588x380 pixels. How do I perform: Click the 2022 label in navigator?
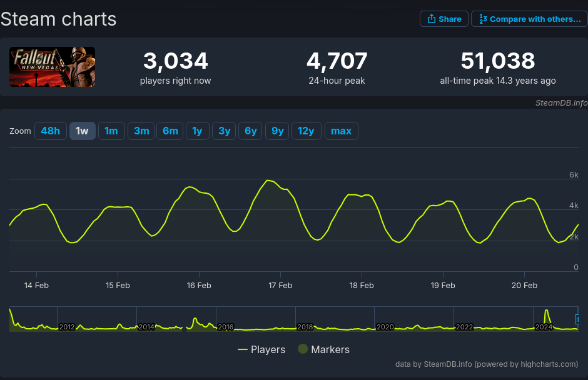click(x=464, y=327)
